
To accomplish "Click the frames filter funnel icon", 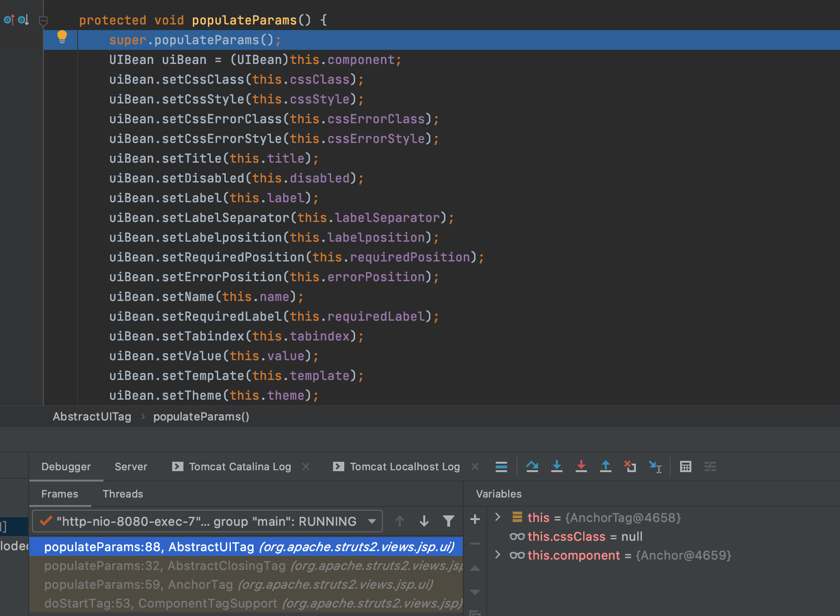I will pos(449,521).
